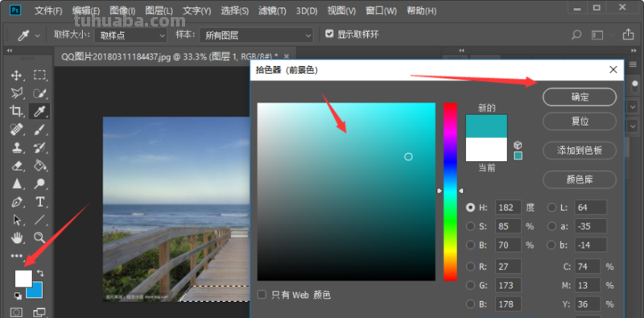Open the eyedropper tool preset picker arrow

[38, 35]
